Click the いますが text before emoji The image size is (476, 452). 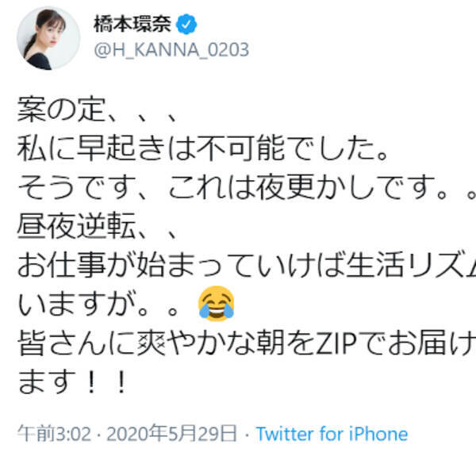97,304
